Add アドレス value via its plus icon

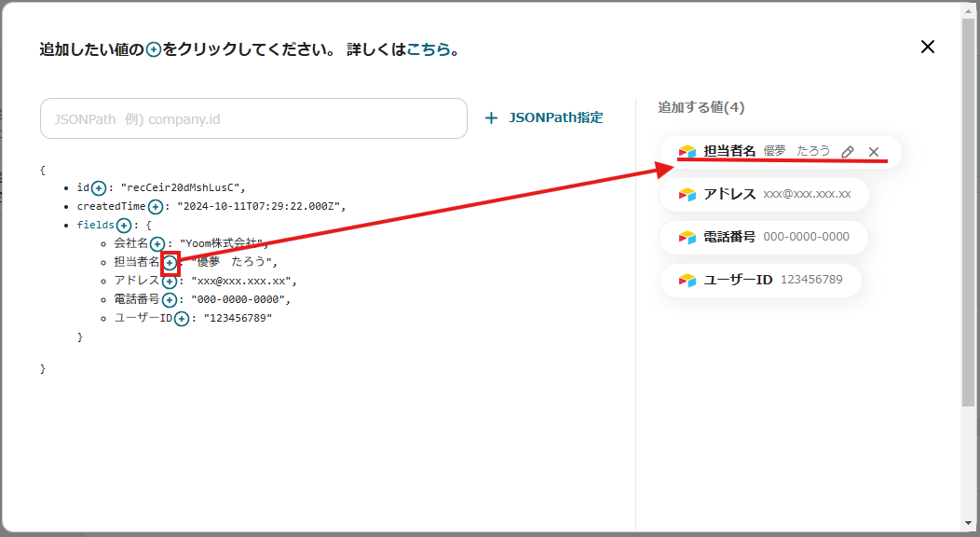(x=169, y=282)
